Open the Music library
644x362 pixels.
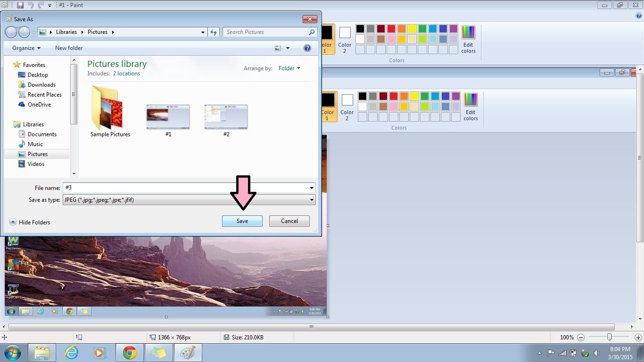[x=35, y=144]
